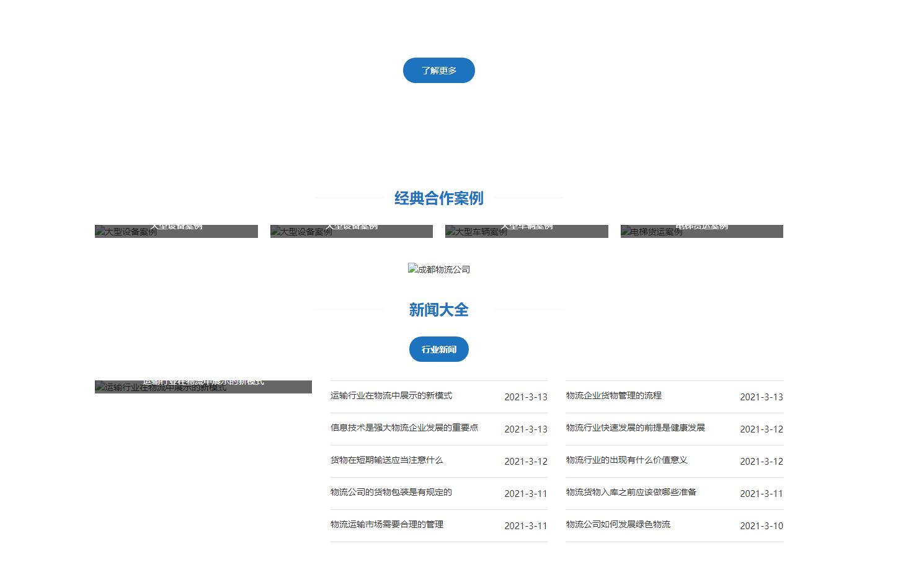
Task: Click the 成都物流公司 banner image
Action: click(x=438, y=269)
